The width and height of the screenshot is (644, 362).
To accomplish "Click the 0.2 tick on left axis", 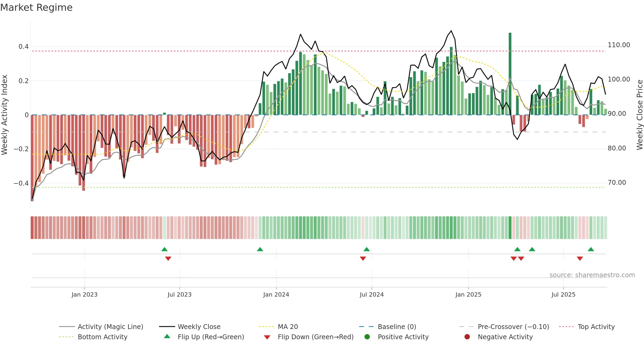I will (24, 81).
